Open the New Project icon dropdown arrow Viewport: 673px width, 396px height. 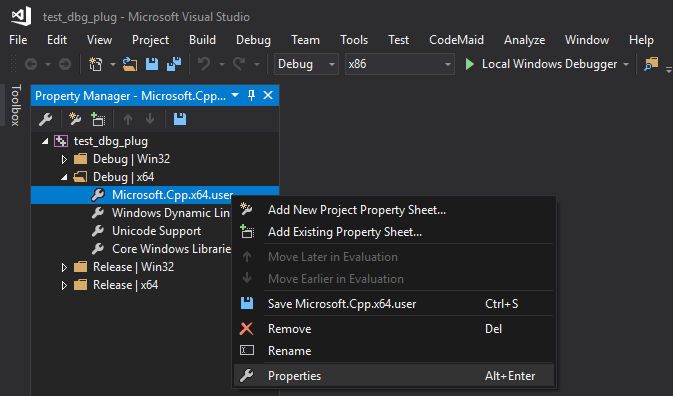pos(112,64)
